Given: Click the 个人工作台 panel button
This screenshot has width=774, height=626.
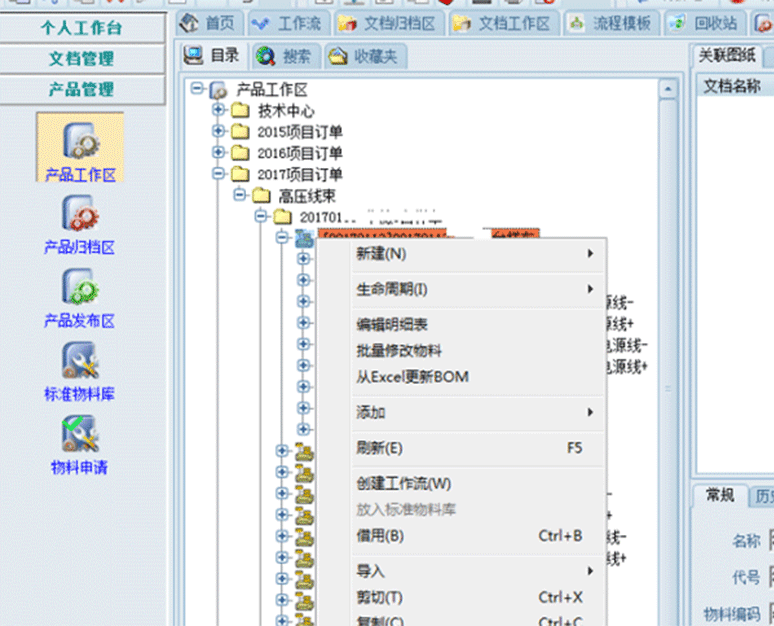Looking at the screenshot, I should [82, 28].
